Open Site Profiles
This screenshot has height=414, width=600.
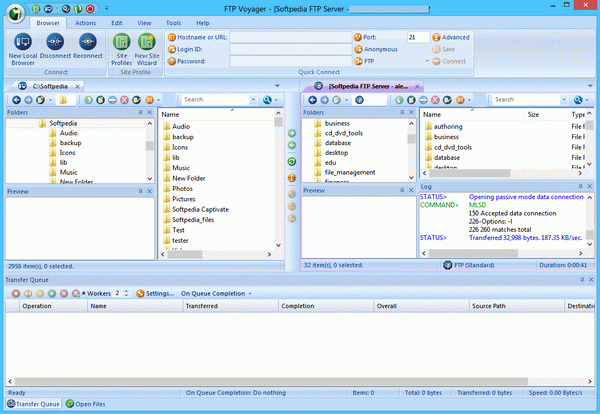(121, 49)
